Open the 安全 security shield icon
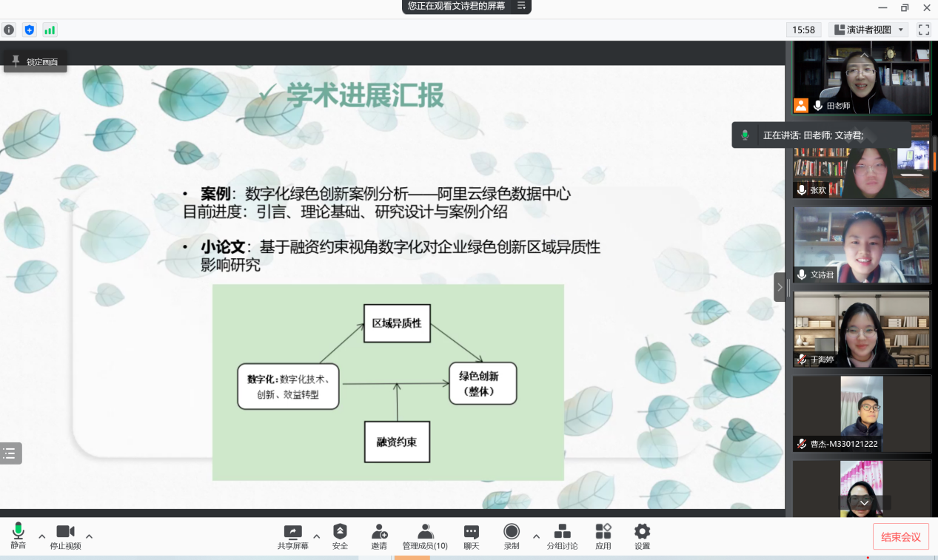Image resolution: width=938 pixels, height=560 pixels. [x=340, y=536]
